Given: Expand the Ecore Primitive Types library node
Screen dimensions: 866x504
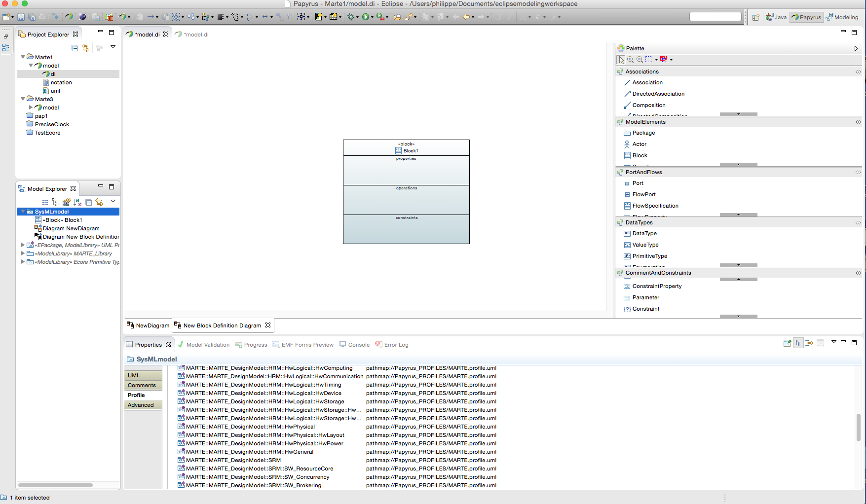Looking at the screenshot, I should click(x=23, y=262).
